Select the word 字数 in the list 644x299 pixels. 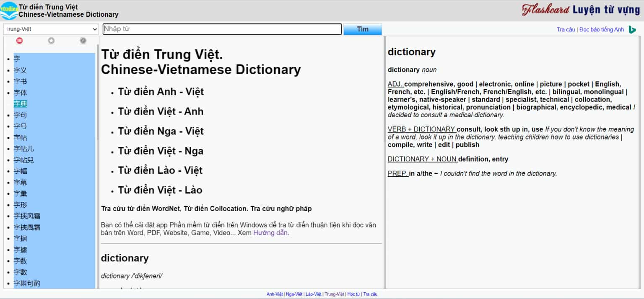coord(20,261)
